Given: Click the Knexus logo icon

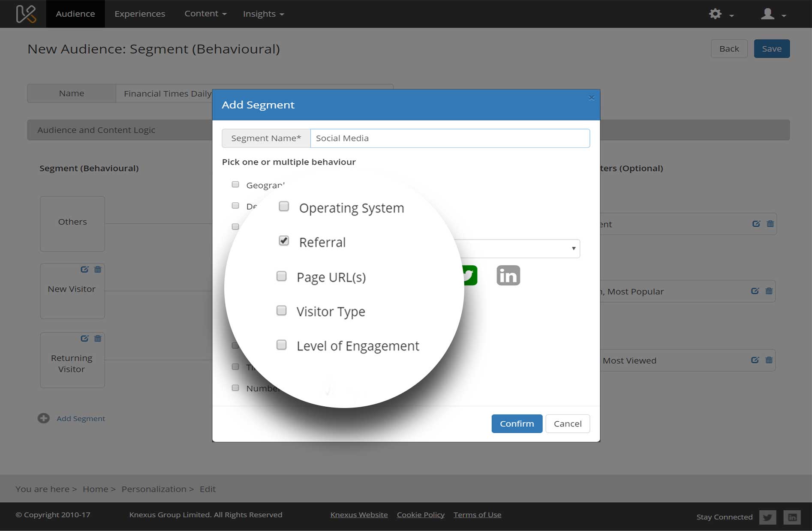Looking at the screenshot, I should (x=26, y=14).
